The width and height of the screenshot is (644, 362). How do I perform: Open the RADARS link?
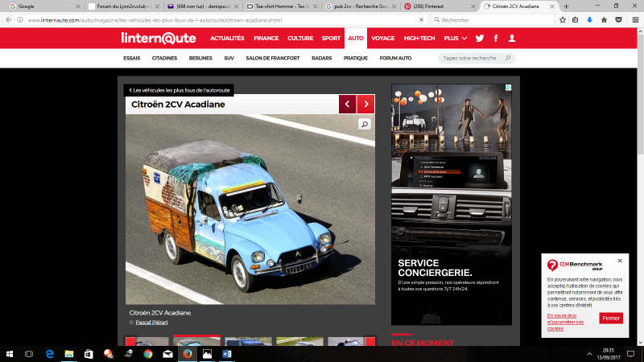click(x=321, y=58)
